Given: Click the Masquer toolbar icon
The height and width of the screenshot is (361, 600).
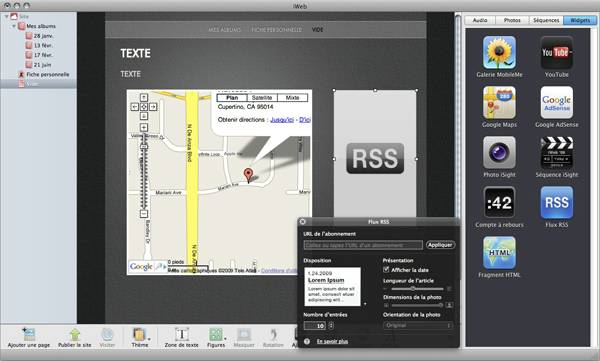Looking at the screenshot, I should pos(244,334).
